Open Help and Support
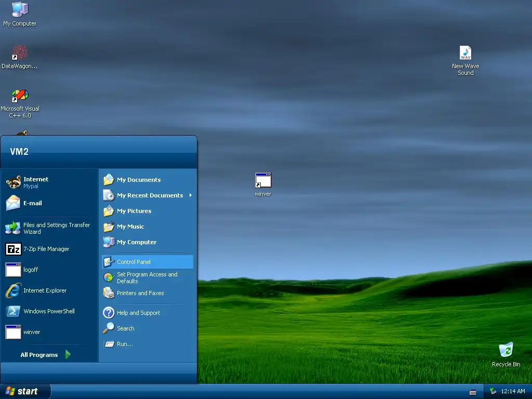The image size is (532, 399). click(x=148, y=313)
